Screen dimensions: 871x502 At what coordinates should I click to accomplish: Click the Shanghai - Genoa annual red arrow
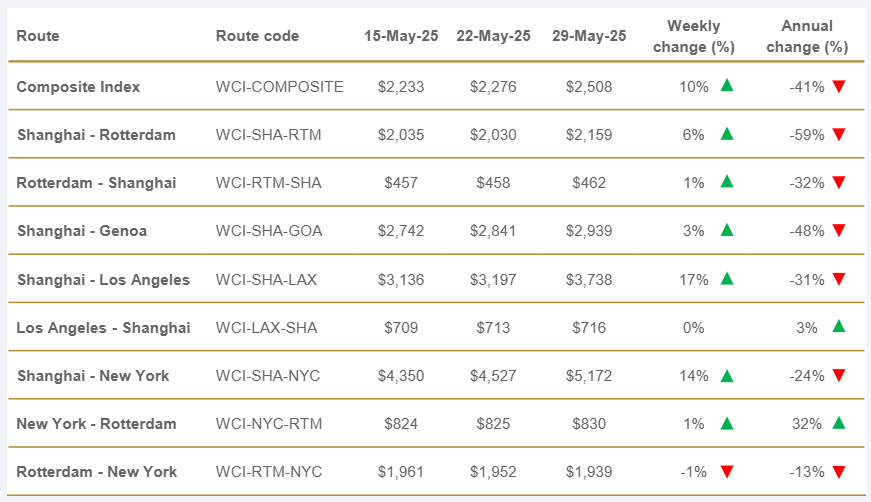tap(839, 231)
